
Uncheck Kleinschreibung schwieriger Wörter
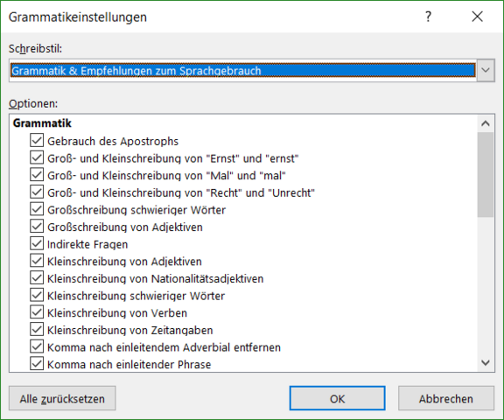pyautogui.click(x=37, y=296)
